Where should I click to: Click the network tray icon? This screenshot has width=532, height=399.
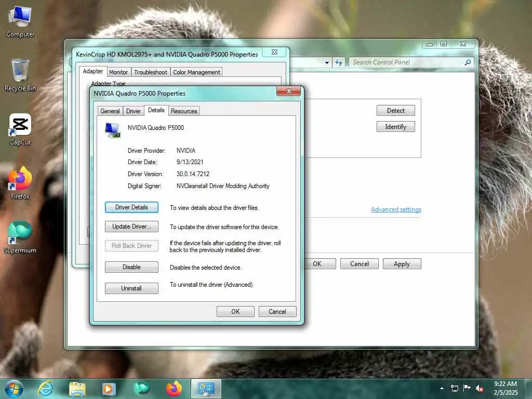[454, 388]
